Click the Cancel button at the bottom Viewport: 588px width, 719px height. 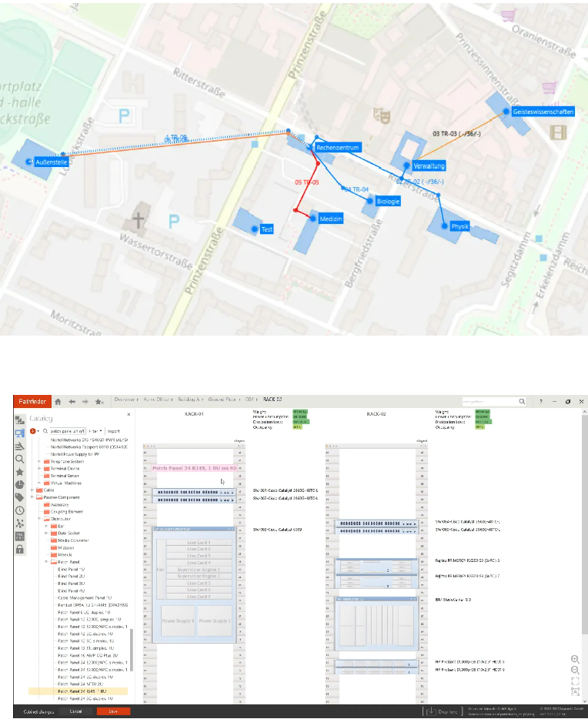(x=75, y=711)
